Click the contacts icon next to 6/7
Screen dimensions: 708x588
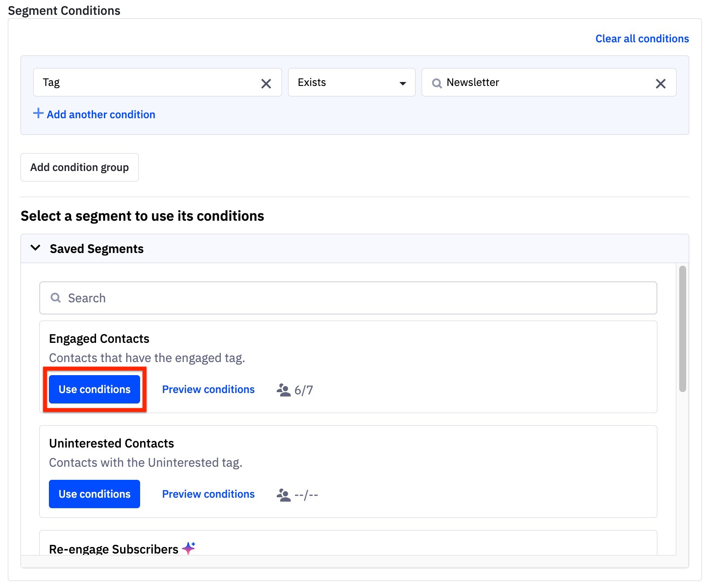click(x=284, y=390)
